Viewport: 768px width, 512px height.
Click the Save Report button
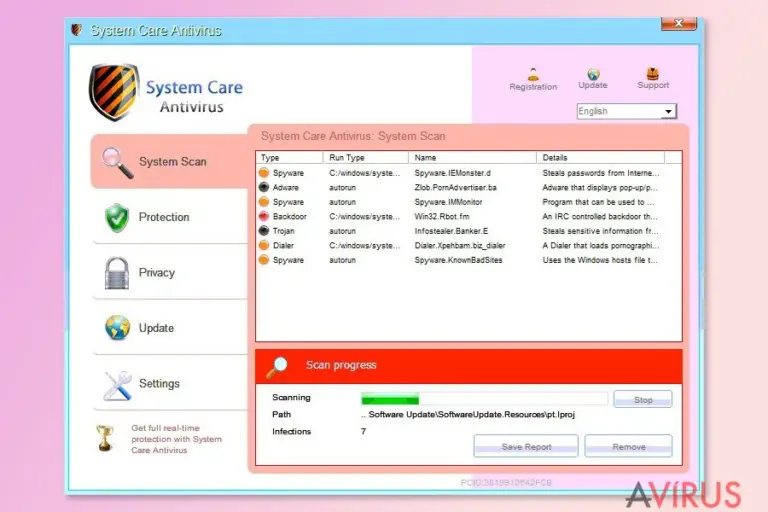point(526,446)
